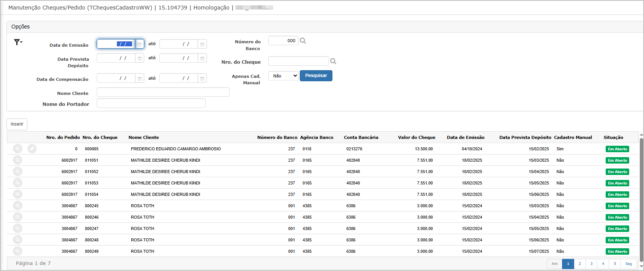Click Nro. do Cheque input field
Viewport: 644px width, 271px height.
(299, 61)
